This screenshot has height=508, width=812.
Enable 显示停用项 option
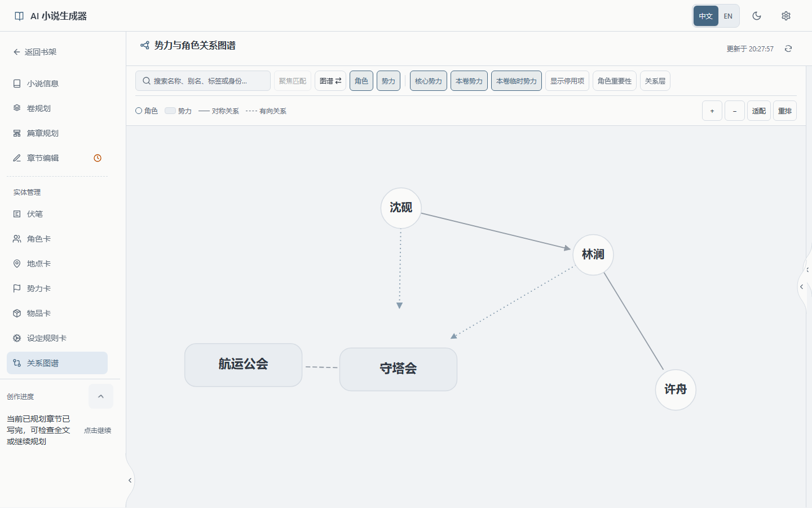coord(567,81)
